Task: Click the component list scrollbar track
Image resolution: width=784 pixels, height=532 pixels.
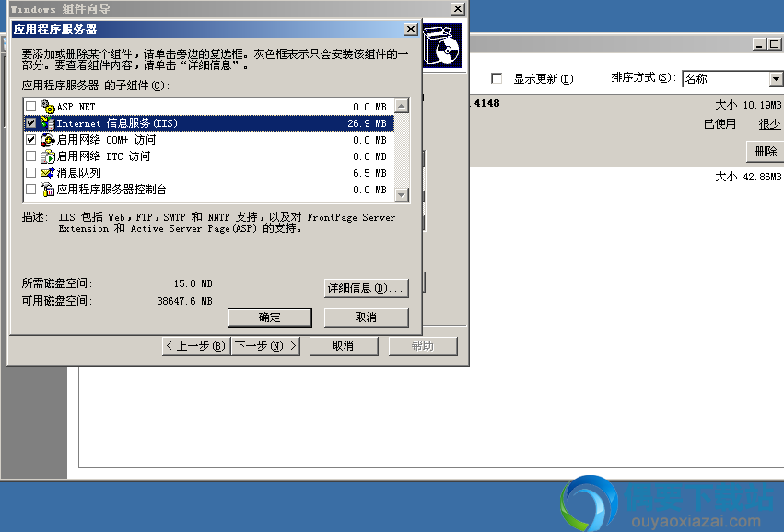Action: tap(402, 150)
